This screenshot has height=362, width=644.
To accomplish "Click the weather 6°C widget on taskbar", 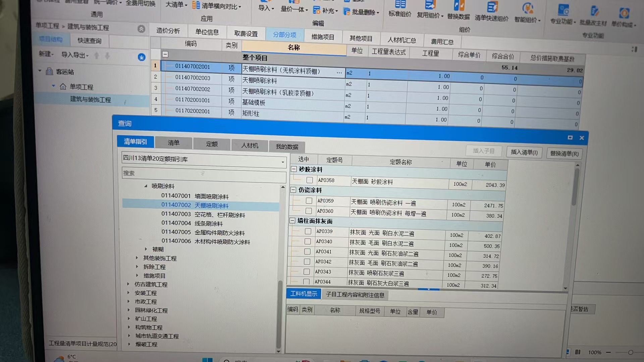I will 66,357.
